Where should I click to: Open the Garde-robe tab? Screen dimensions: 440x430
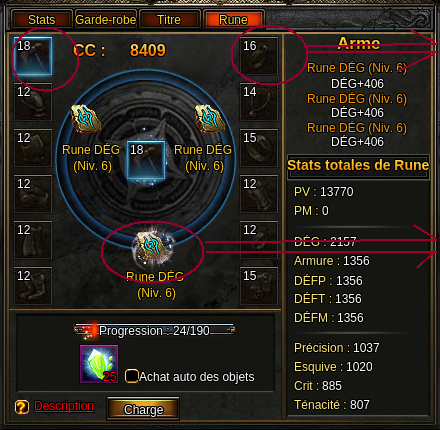coord(106,20)
